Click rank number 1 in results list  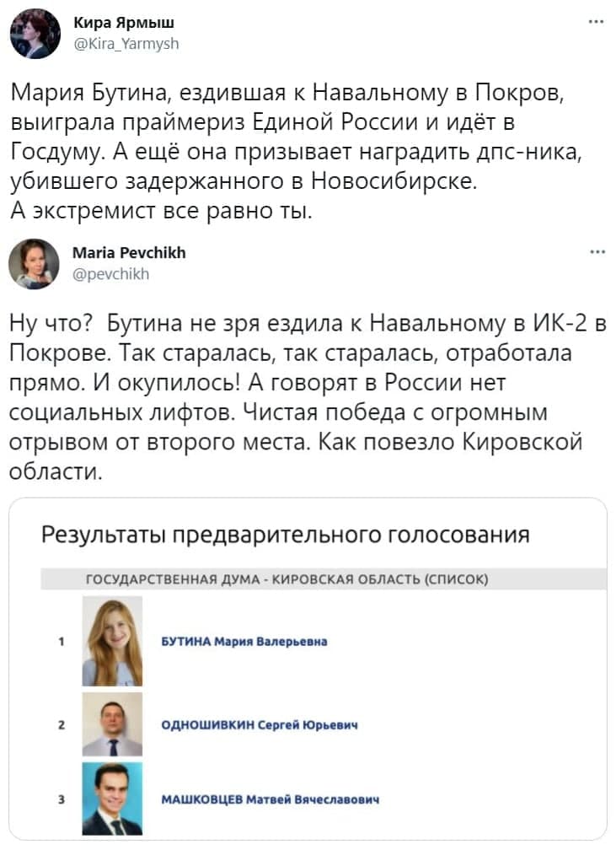coord(62,642)
